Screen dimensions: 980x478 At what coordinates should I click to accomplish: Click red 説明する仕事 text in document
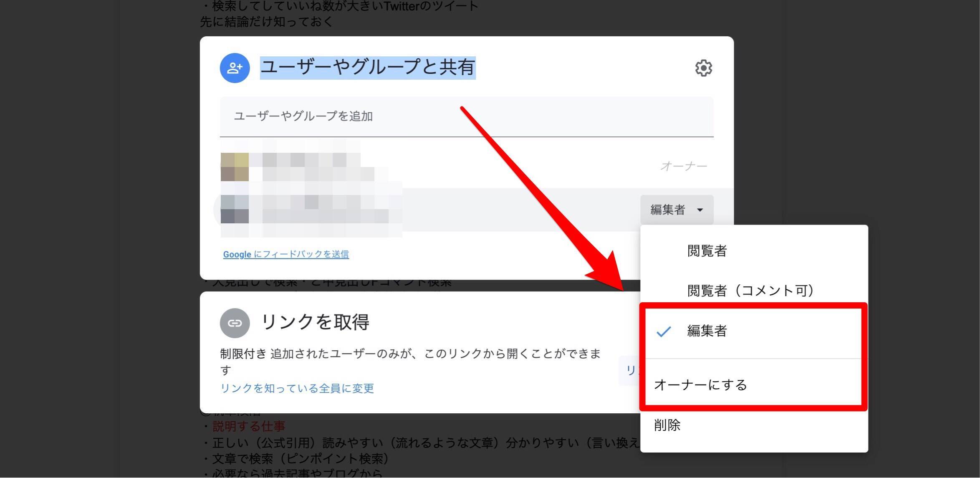point(249,426)
